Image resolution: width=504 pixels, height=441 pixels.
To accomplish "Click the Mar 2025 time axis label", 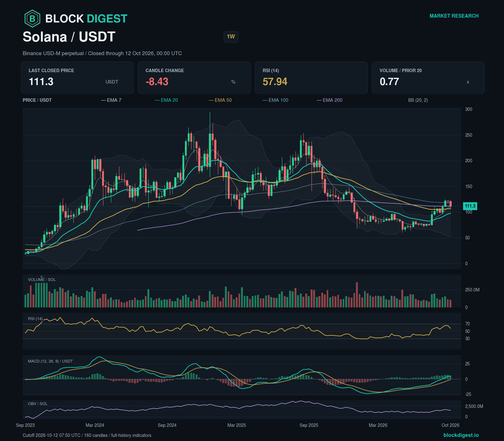I will 237,425.
